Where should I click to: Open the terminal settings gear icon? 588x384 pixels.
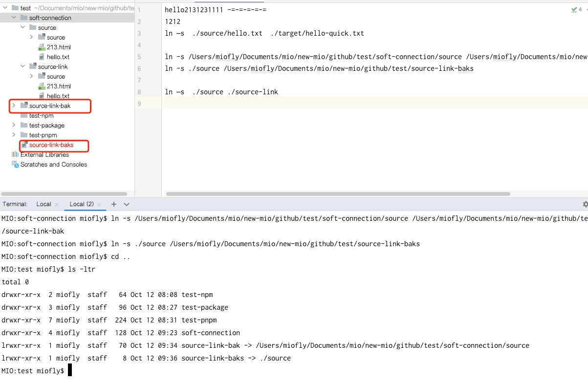[585, 204]
